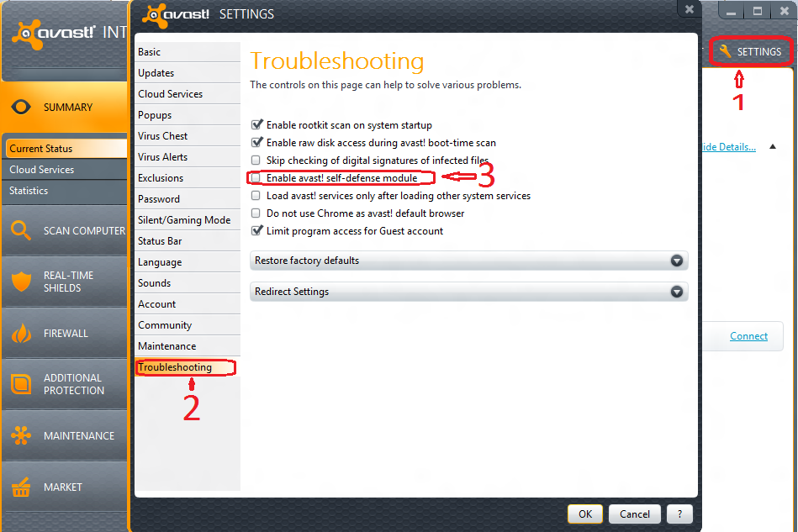Click the Settings wrench icon
Image resolution: width=798 pixels, height=532 pixels.
click(725, 51)
